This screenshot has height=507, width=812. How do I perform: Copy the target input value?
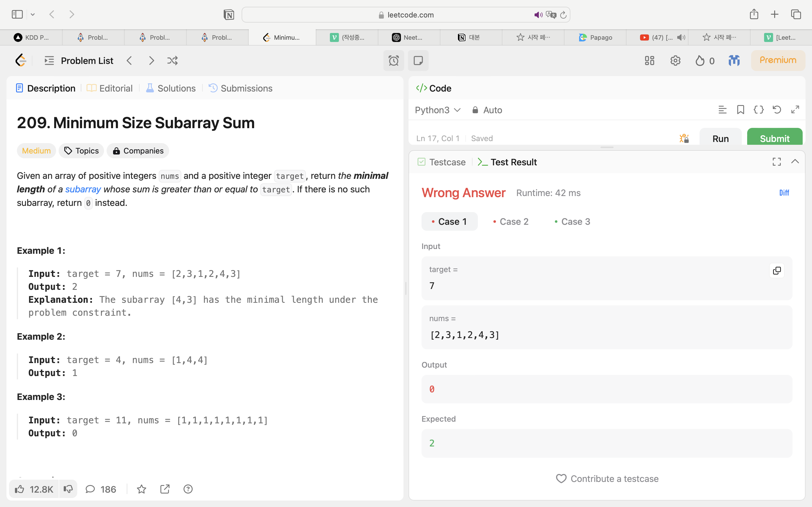tap(776, 271)
